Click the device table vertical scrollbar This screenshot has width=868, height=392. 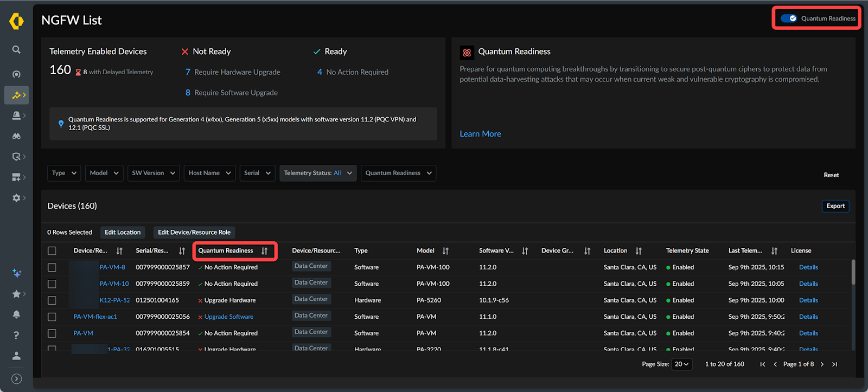853,272
